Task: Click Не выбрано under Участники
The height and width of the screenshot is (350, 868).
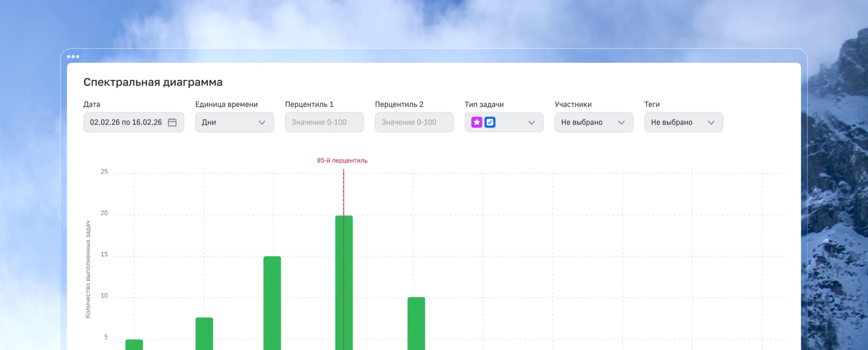Action: click(582, 122)
